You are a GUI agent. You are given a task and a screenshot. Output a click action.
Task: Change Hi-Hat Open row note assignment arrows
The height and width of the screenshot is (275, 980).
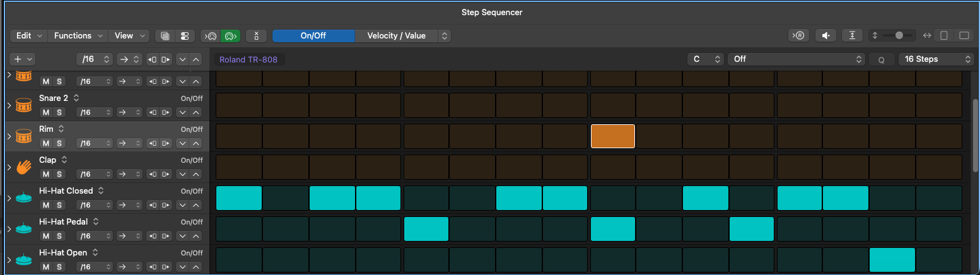tap(95, 252)
